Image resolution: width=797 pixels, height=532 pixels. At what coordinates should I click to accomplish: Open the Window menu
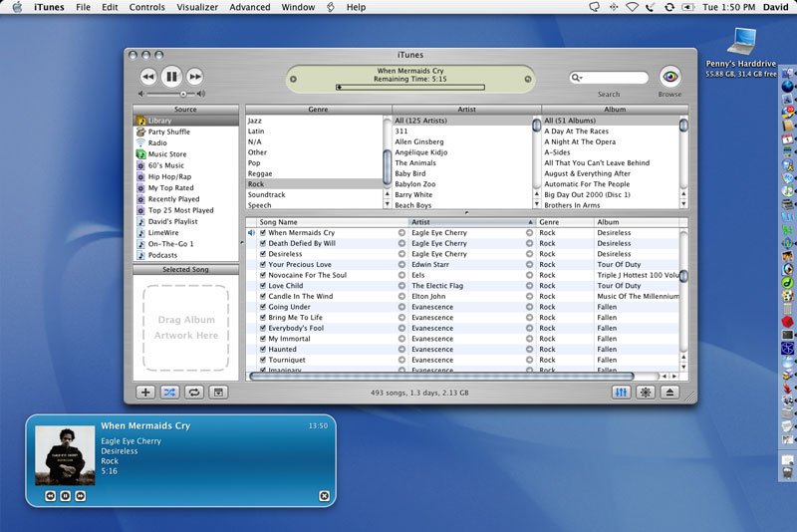point(298,7)
